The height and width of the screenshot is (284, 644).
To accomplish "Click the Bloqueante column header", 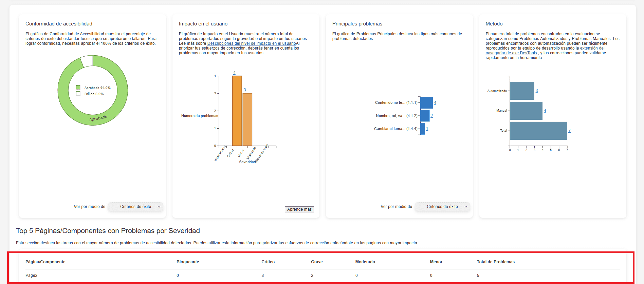I will [188, 262].
